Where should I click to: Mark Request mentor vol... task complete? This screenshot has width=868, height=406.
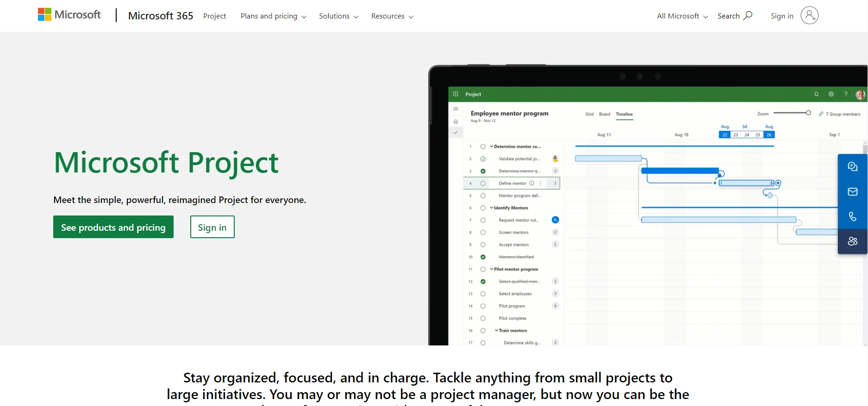point(483,220)
